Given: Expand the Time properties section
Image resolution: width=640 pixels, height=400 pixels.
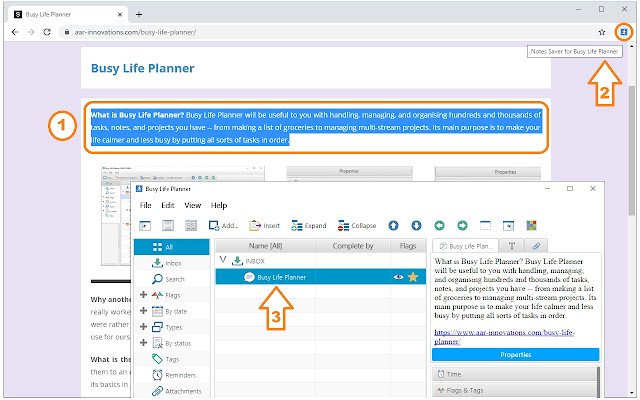Looking at the screenshot, I should pyautogui.click(x=514, y=374).
